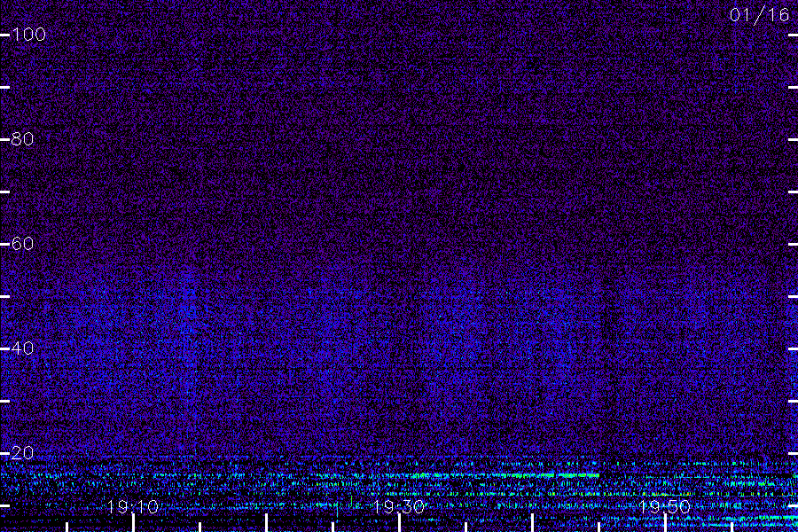This screenshot has height=532, width=798.
Task: Click the frequency axis label 60
Action: pyautogui.click(x=22, y=244)
